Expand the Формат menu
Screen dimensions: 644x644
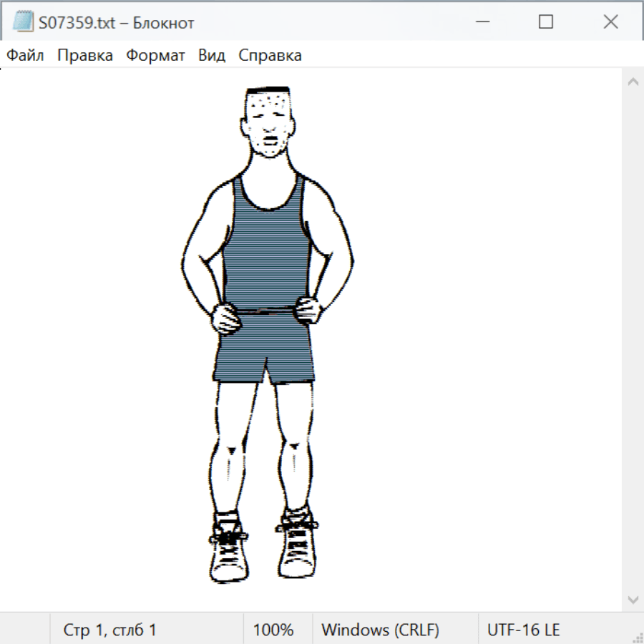(x=155, y=55)
